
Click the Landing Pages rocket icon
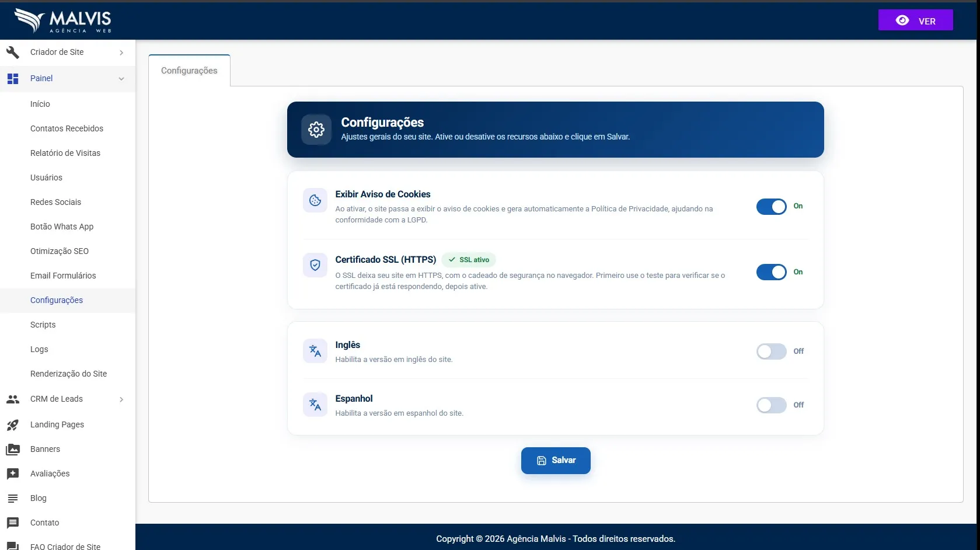13,425
